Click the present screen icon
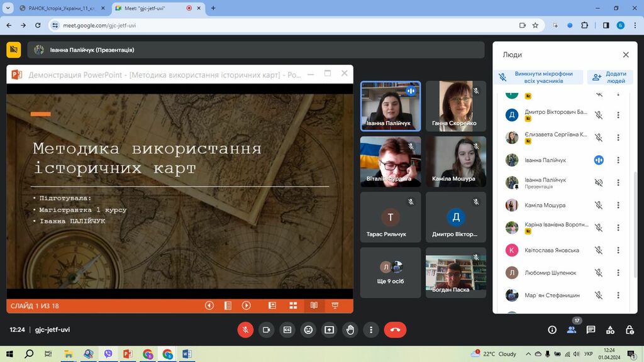644x362 pixels. click(329, 329)
